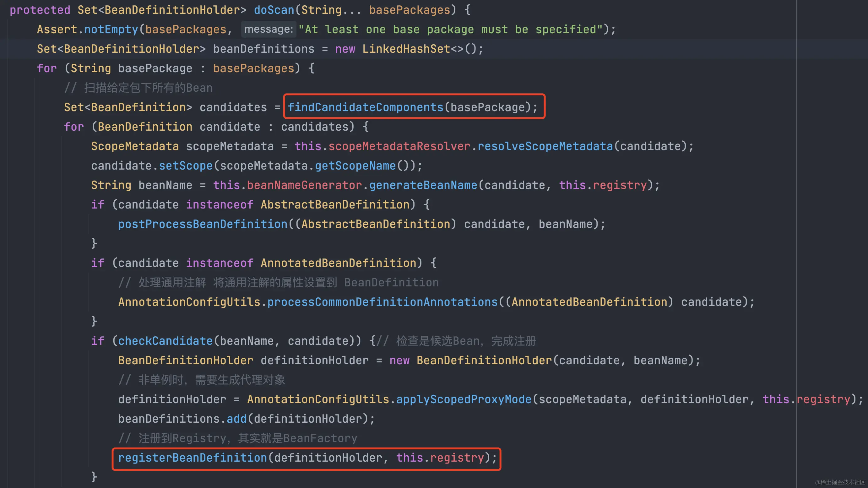This screenshot has width=868, height=488.
Task: Click the checkCandidate method call
Action: click(x=165, y=341)
